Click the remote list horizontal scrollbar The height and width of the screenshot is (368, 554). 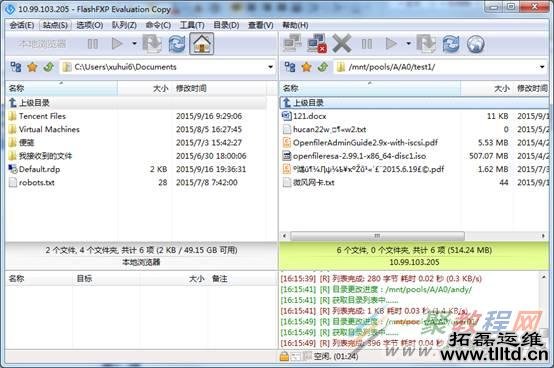[377, 236]
